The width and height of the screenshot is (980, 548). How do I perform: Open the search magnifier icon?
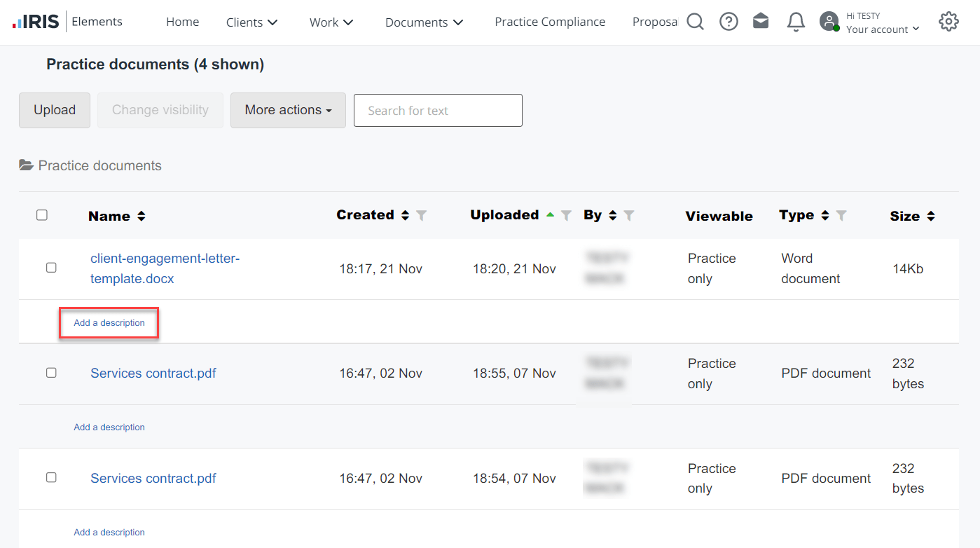pos(695,22)
